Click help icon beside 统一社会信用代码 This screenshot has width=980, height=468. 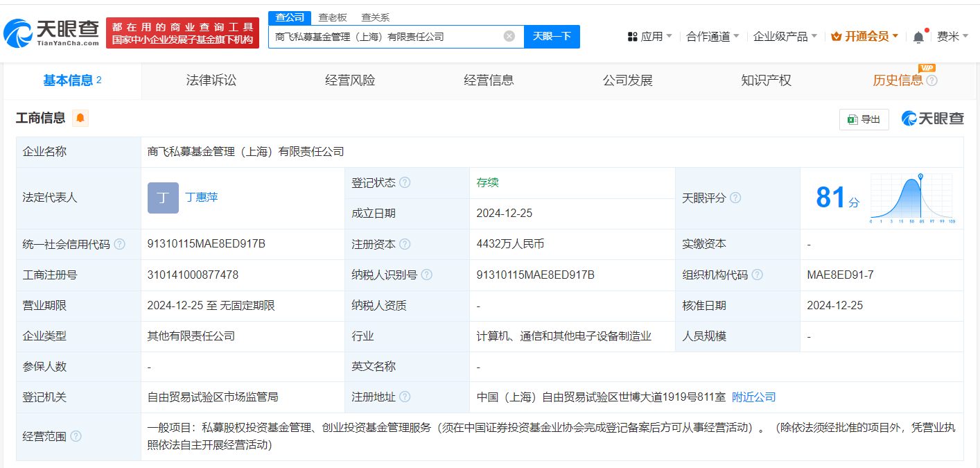(120, 244)
